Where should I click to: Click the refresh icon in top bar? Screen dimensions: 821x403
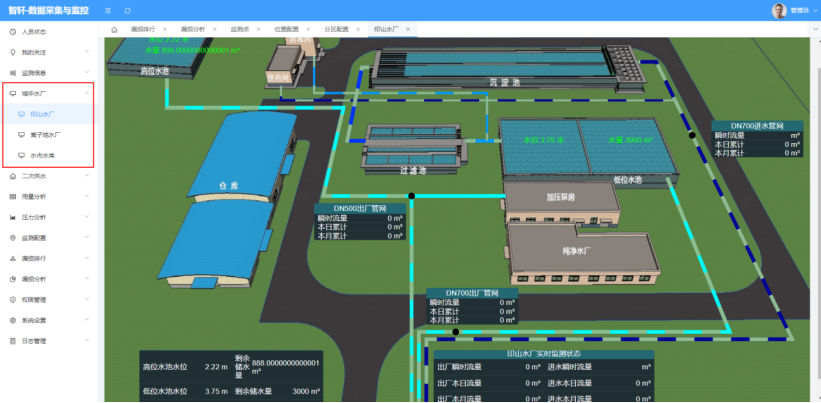tap(128, 10)
